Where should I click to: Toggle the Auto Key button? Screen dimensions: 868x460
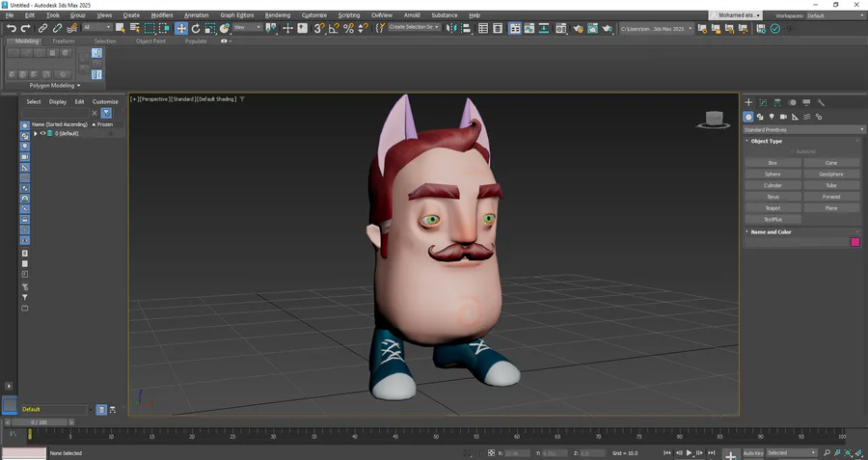753,453
